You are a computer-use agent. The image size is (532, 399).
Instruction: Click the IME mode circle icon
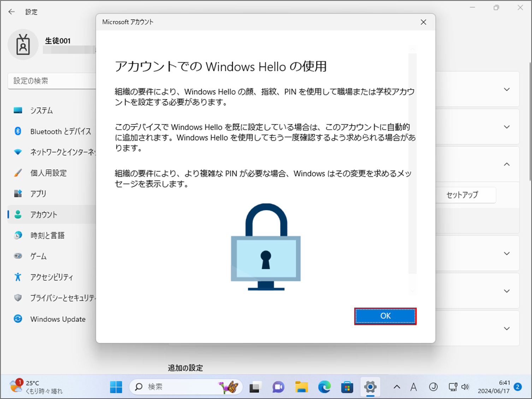(x=433, y=387)
